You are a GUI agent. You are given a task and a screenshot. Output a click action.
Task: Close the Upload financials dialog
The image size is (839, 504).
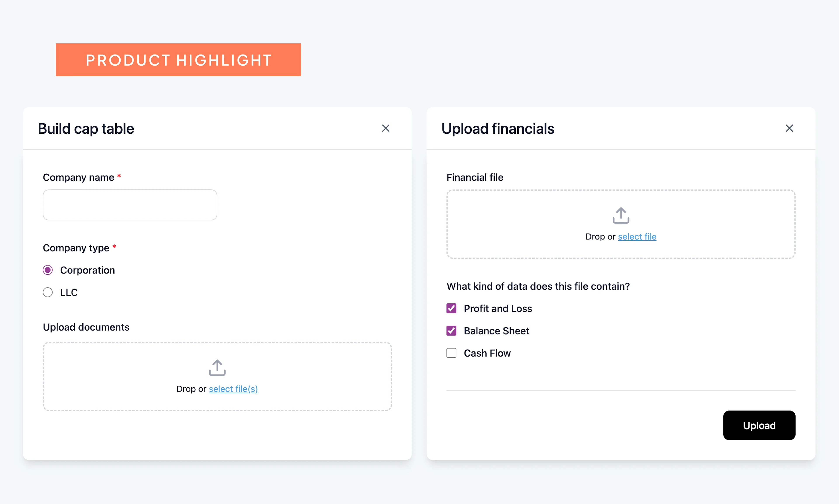(789, 128)
